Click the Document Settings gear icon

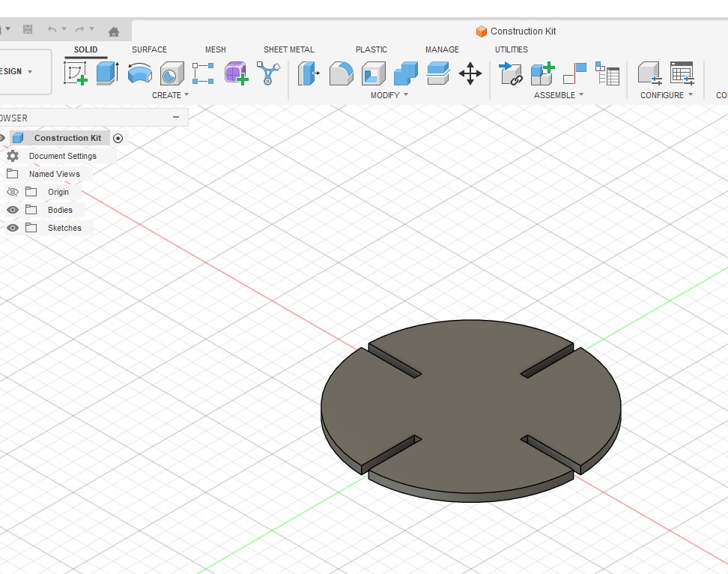coord(13,156)
